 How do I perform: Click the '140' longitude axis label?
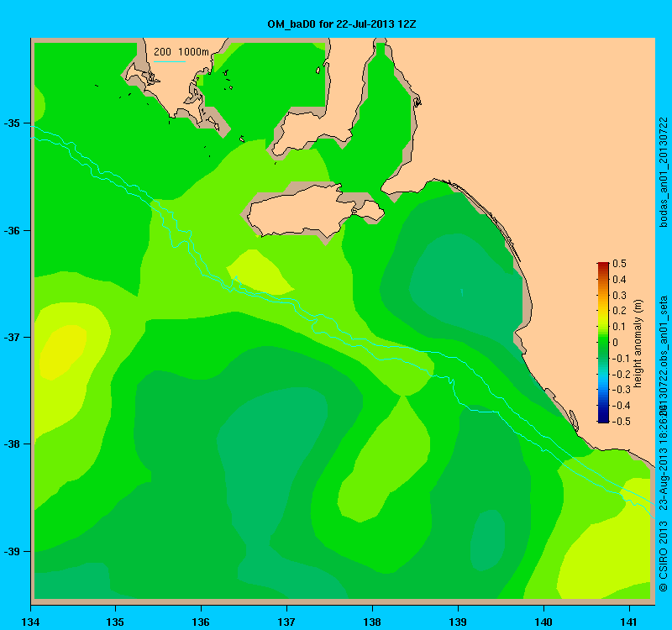coord(543,622)
